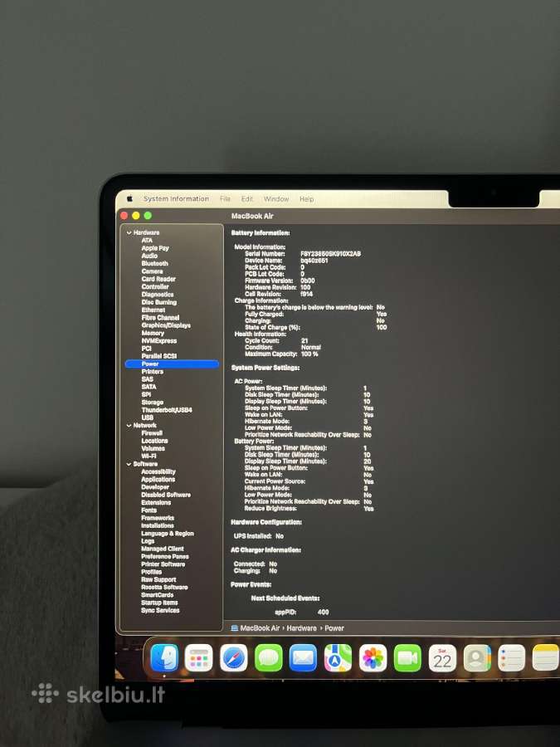
Task: Select Apple Pay in the sidebar
Action: point(155,248)
